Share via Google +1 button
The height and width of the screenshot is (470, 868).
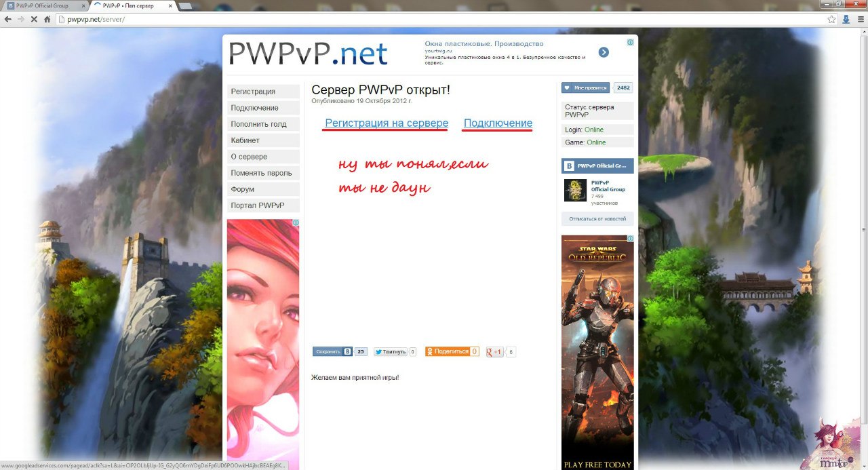pos(495,352)
